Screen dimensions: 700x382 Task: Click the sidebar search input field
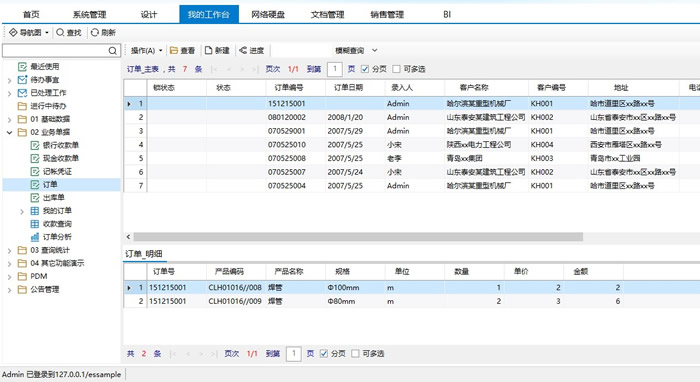coord(56,51)
